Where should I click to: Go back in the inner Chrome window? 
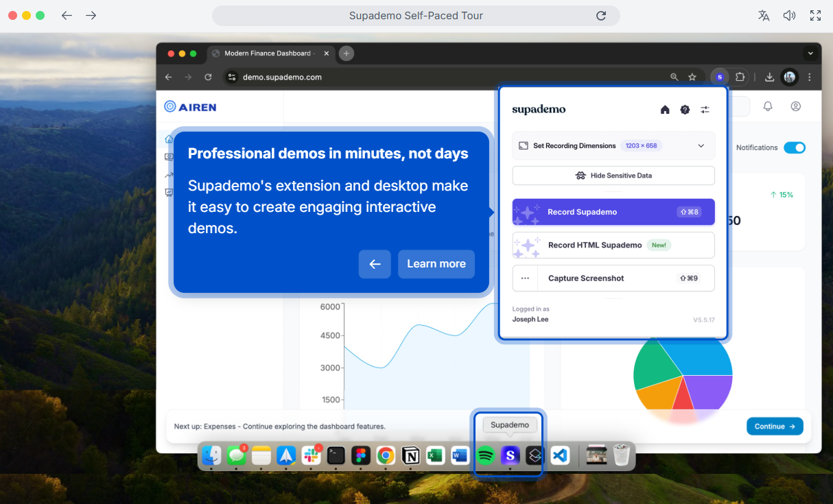pos(169,77)
